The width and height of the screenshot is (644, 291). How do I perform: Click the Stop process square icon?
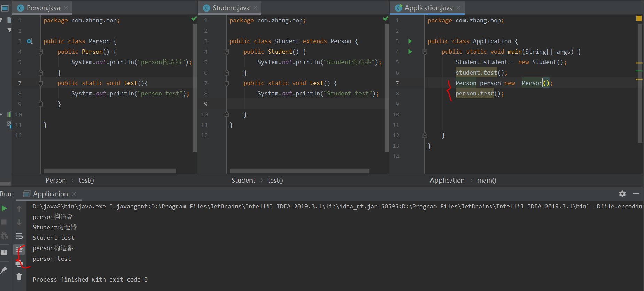click(x=4, y=222)
